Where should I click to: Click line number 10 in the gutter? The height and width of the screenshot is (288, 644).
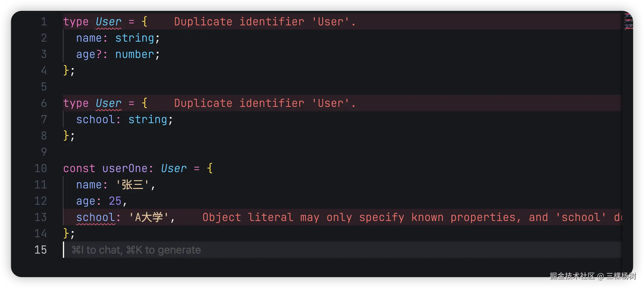[x=41, y=168]
